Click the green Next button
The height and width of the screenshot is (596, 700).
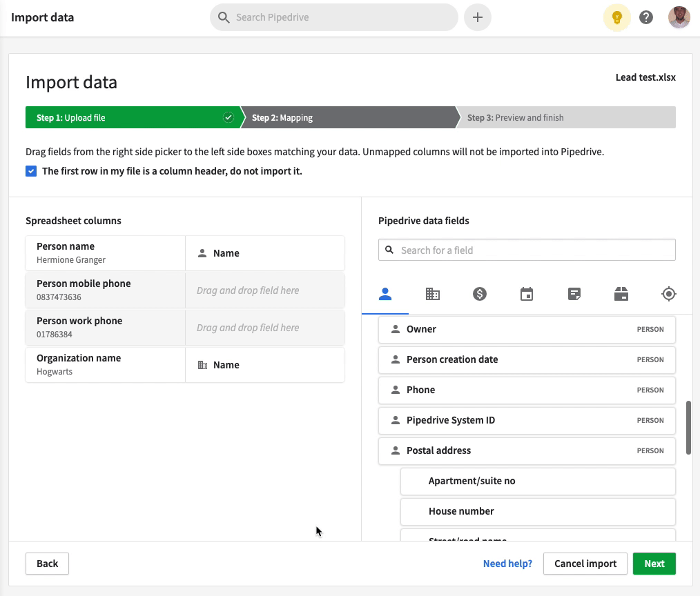654,564
